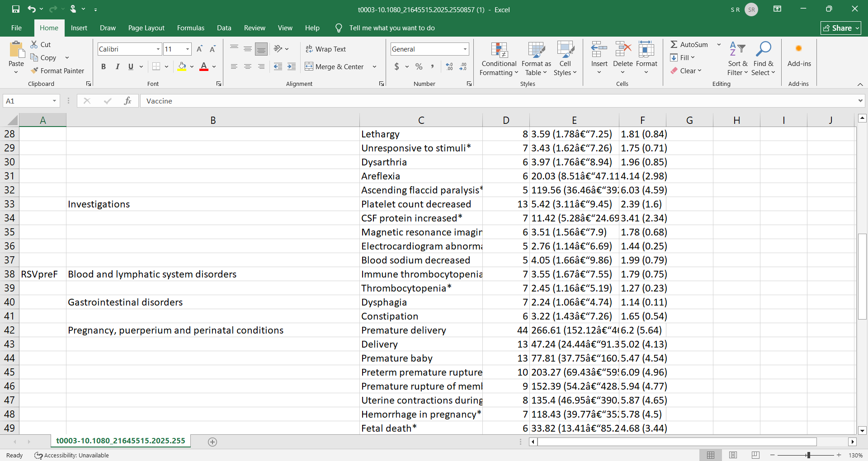Click the Cut scissors icon
The image size is (868, 461).
34,44
